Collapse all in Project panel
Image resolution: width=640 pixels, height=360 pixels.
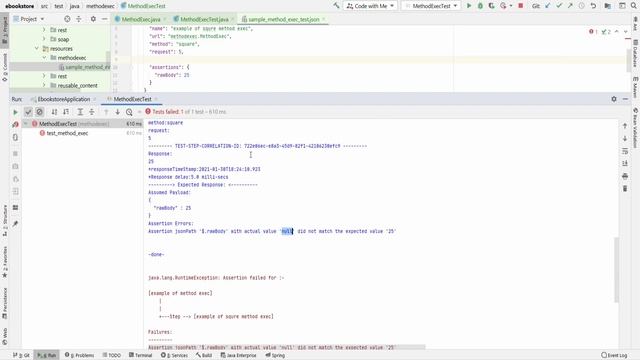point(79,19)
